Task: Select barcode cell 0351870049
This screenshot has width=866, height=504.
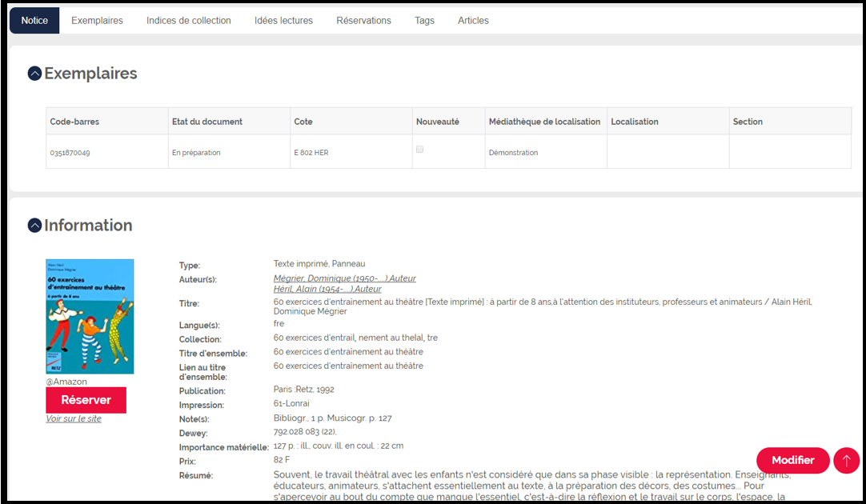Action: [107, 152]
